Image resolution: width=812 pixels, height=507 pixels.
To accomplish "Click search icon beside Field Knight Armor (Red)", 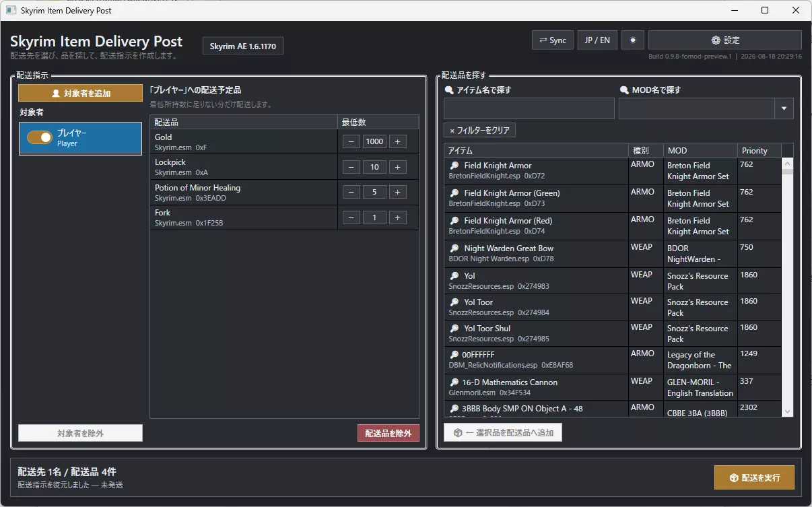I will [454, 221].
